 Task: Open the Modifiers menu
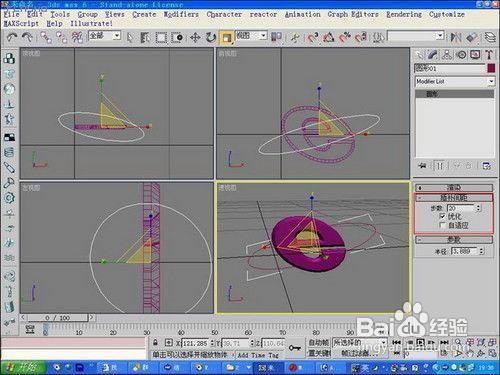point(181,14)
